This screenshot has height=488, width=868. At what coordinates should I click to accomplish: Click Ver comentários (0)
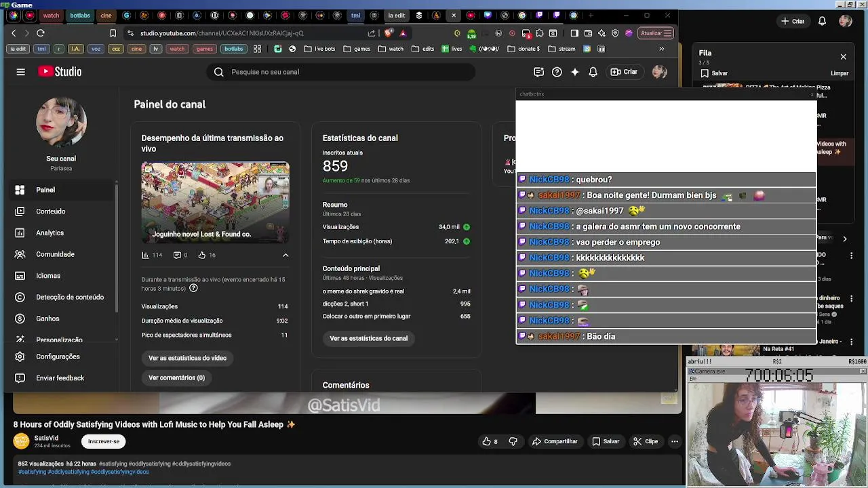[x=176, y=378]
